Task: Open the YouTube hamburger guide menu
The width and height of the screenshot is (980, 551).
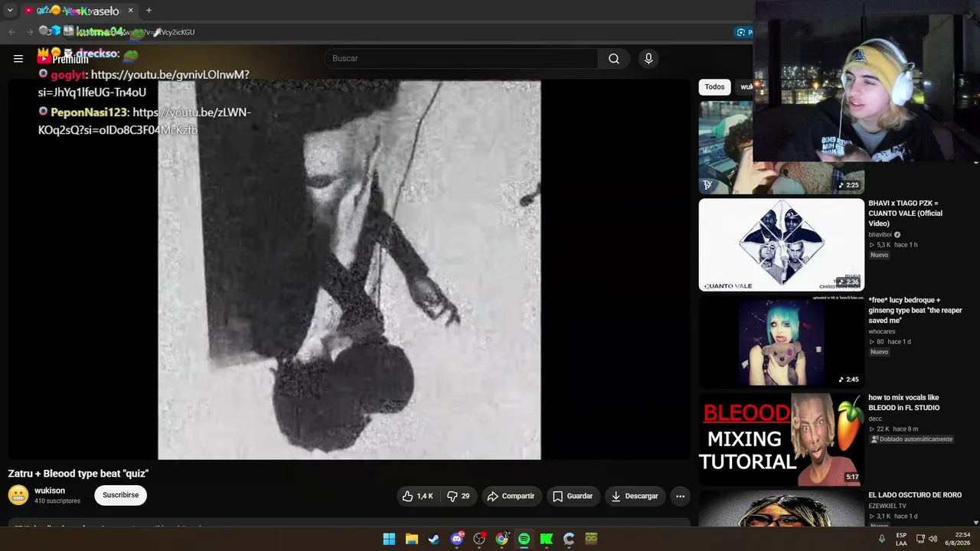Action: pos(18,58)
